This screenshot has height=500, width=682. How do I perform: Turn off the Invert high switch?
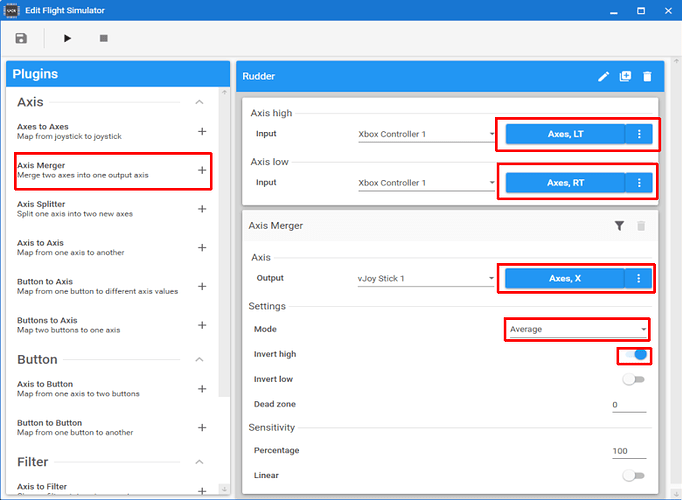635,355
